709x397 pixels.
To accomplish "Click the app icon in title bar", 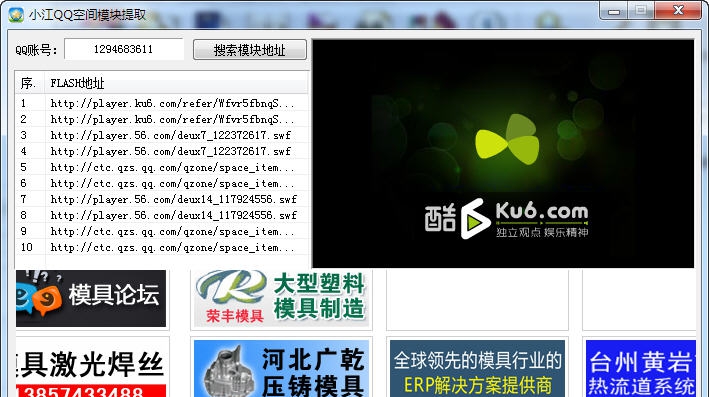I will [x=16, y=15].
